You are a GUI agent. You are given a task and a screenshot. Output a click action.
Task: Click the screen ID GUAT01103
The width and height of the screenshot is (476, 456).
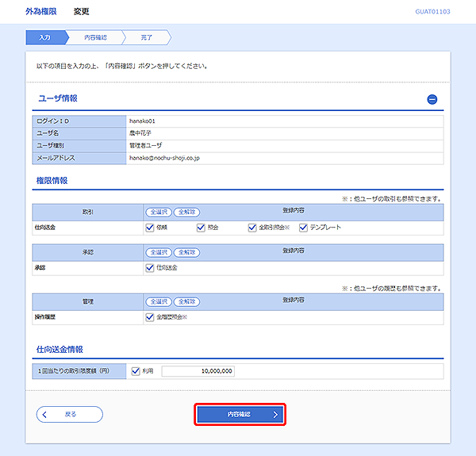(432, 12)
